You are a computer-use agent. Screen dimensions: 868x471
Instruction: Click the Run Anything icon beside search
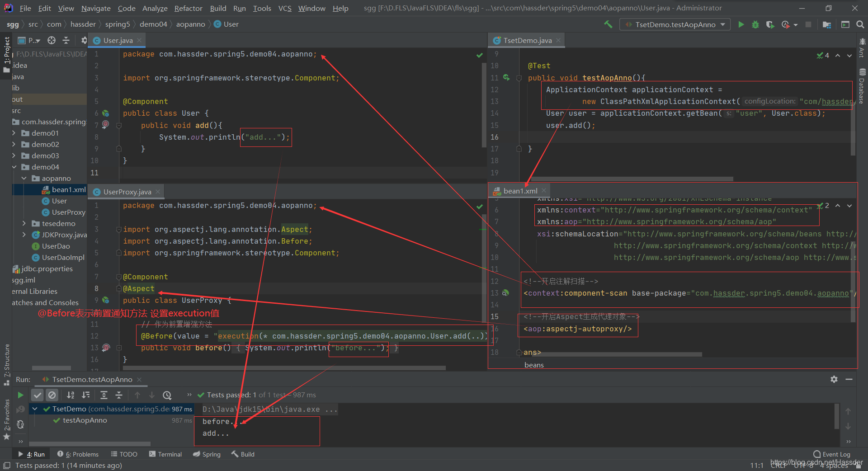(845, 24)
